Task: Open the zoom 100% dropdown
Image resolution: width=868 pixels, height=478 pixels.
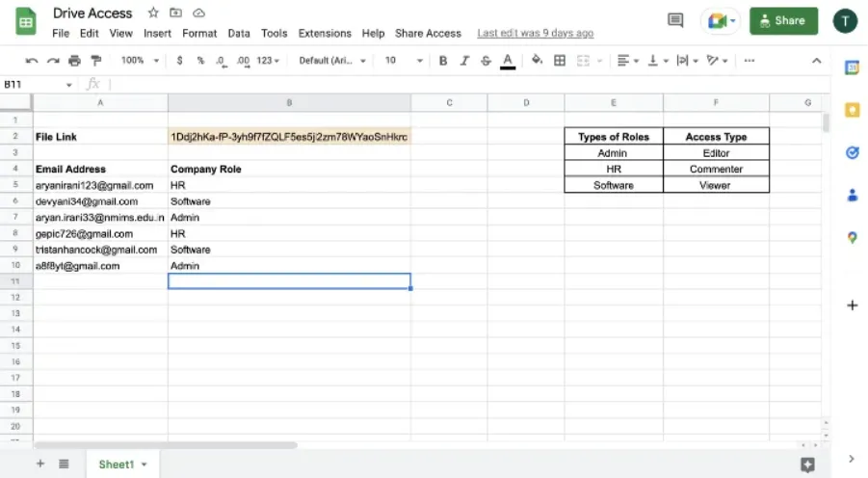Action: pos(140,61)
